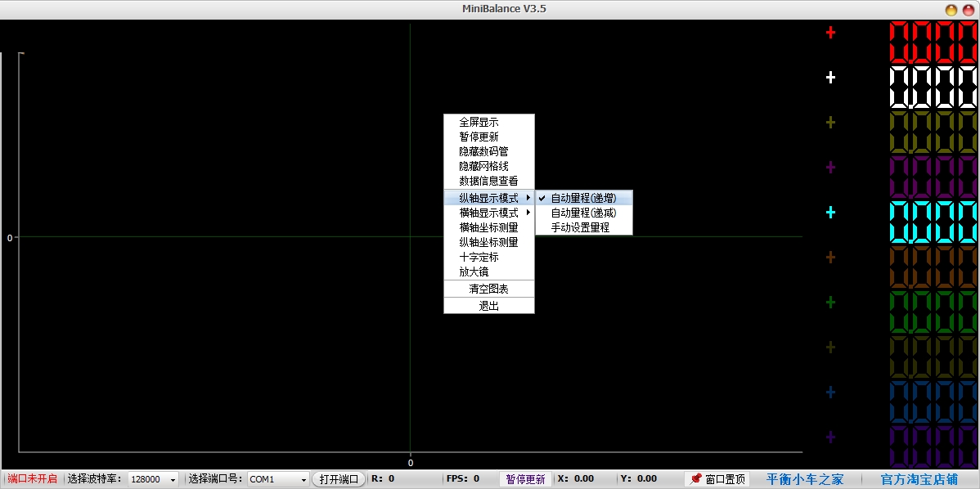This screenshot has width=980, height=489.
Task: Click the cyan seven-segment display
Action: tap(933, 222)
